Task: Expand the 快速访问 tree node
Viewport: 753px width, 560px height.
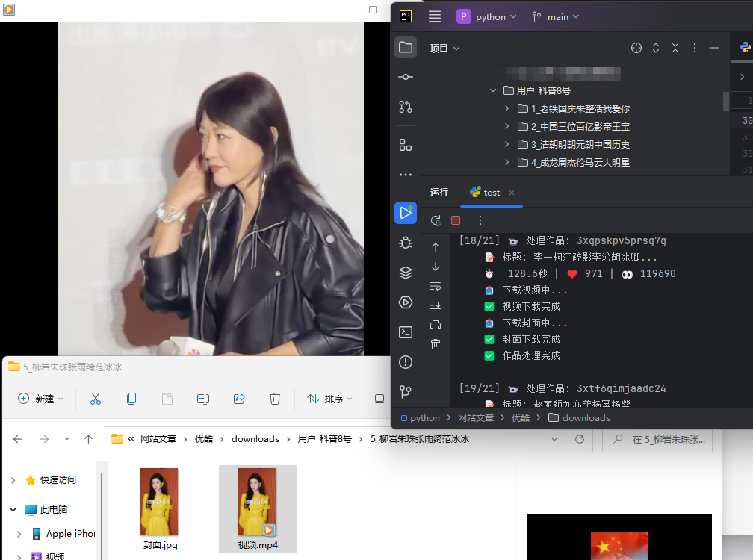Action: click(13, 480)
